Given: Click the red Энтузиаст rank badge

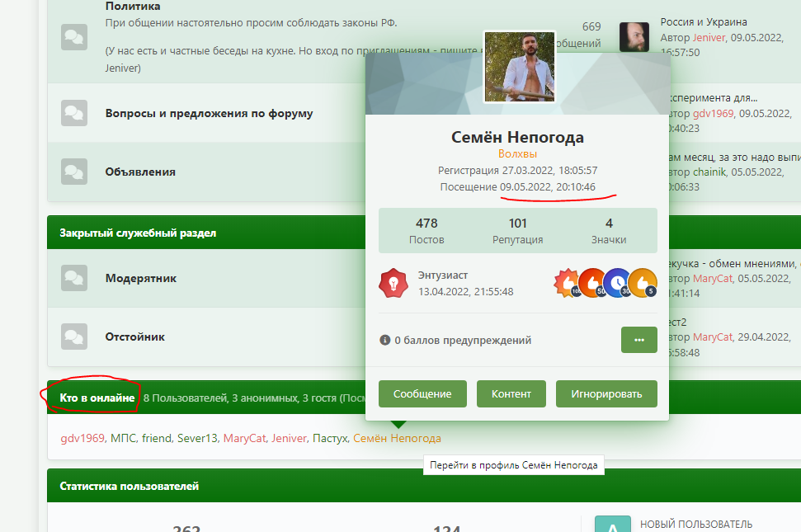Looking at the screenshot, I should 393,284.
